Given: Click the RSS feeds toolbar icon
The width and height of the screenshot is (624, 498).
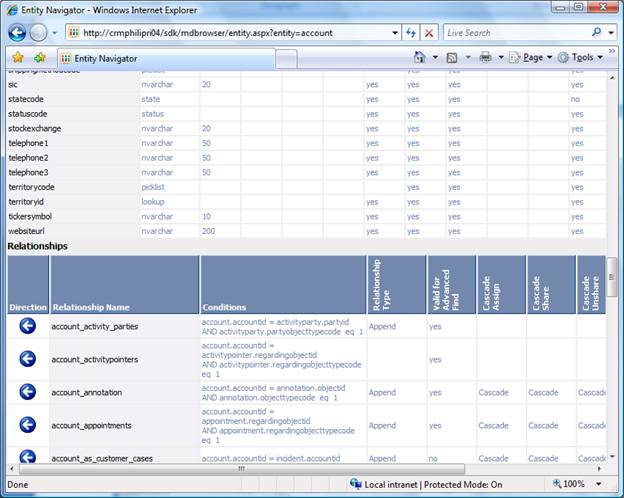Looking at the screenshot, I should [453, 58].
